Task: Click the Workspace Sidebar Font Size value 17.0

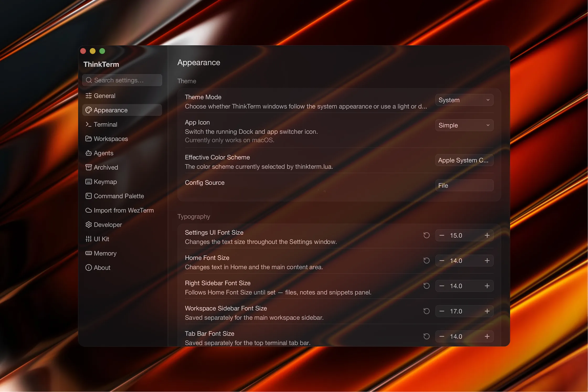Action: (456, 311)
